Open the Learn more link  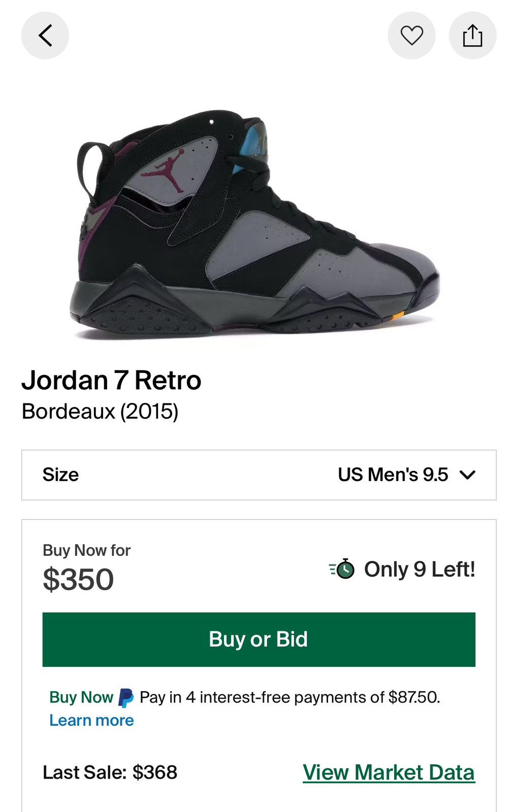91,720
